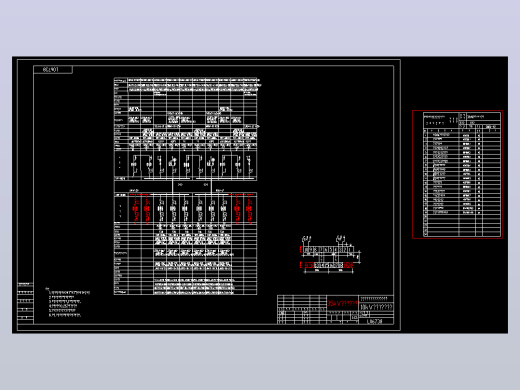Click the cabinet layout dimension diagram
The image size is (520, 390).
(x=330, y=255)
